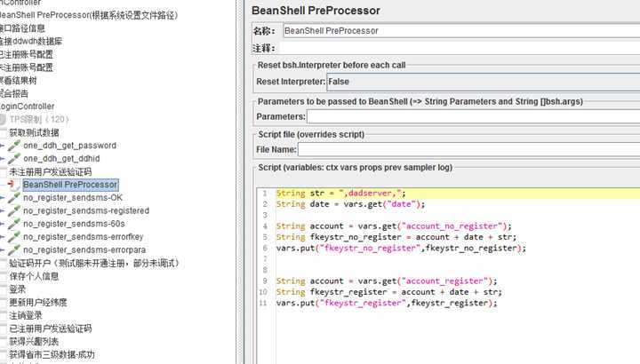The width and height of the screenshot is (640, 364).
Task: Expand the one_ddh_get_password tree node
Action: (3, 146)
